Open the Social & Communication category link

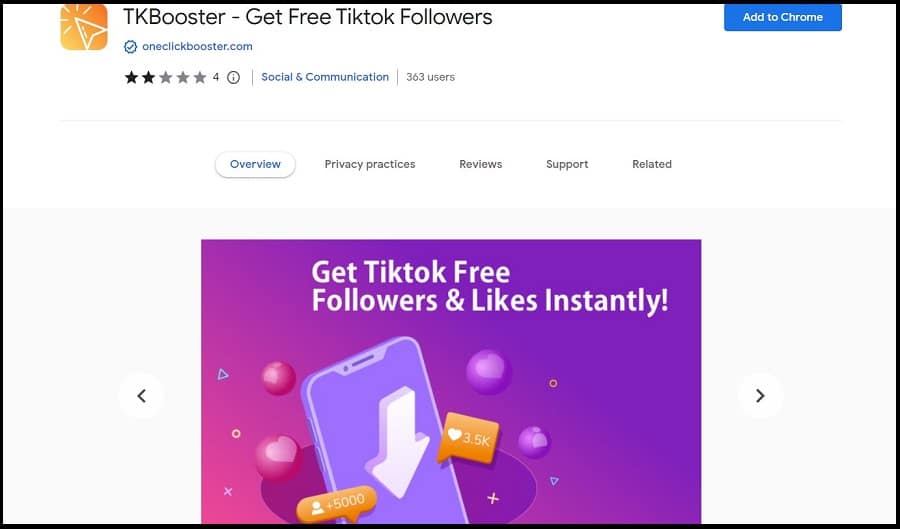coord(325,77)
